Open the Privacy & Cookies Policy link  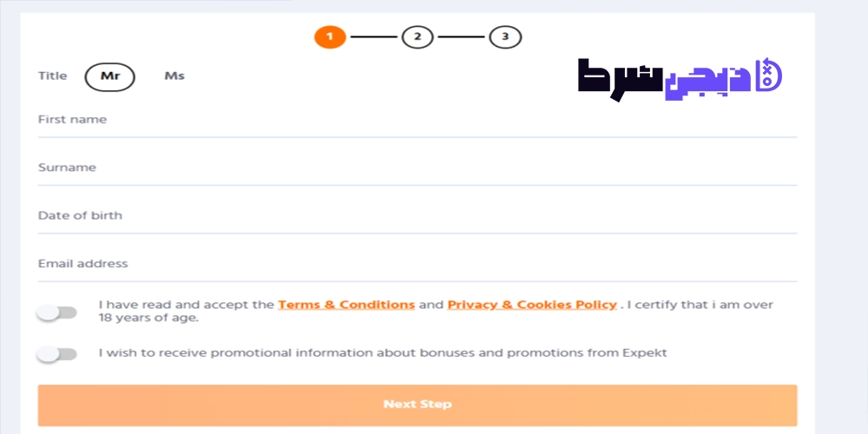pos(532,305)
